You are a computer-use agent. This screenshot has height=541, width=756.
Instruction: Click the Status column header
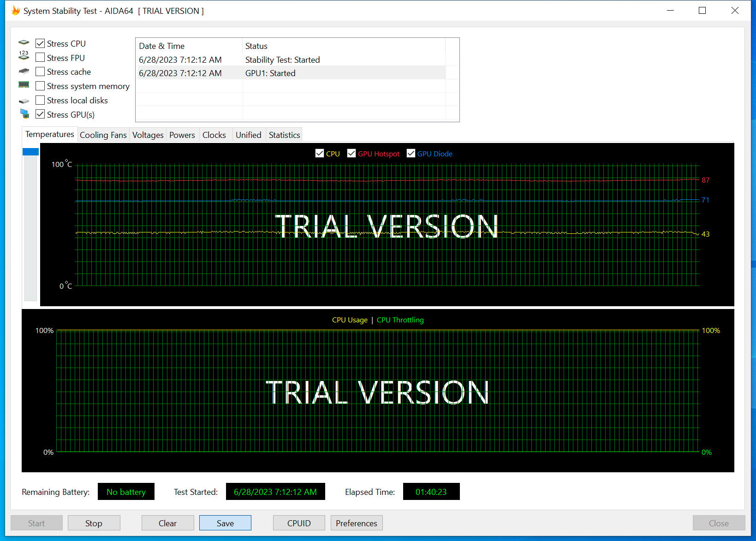click(x=344, y=46)
